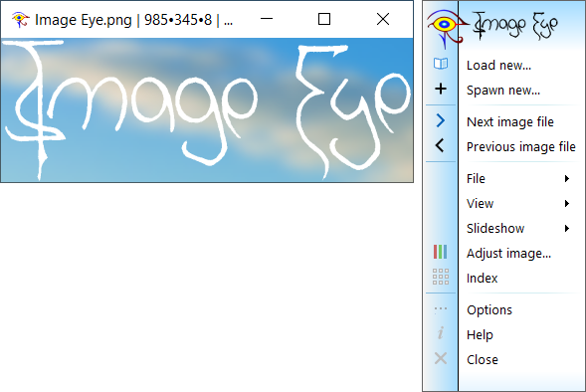Click the blue right chevron icon
586x392 pixels.
(441, 120)
